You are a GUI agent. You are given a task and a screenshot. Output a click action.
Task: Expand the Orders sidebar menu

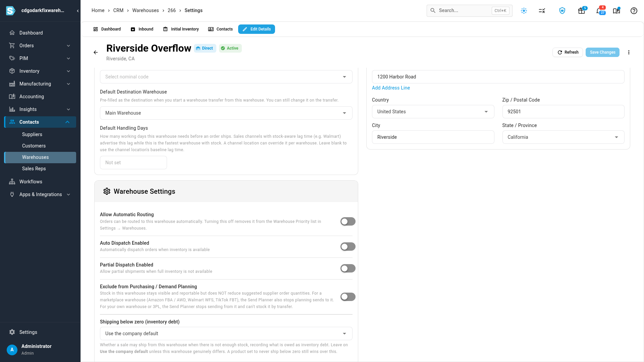click(x=40, y=46)
